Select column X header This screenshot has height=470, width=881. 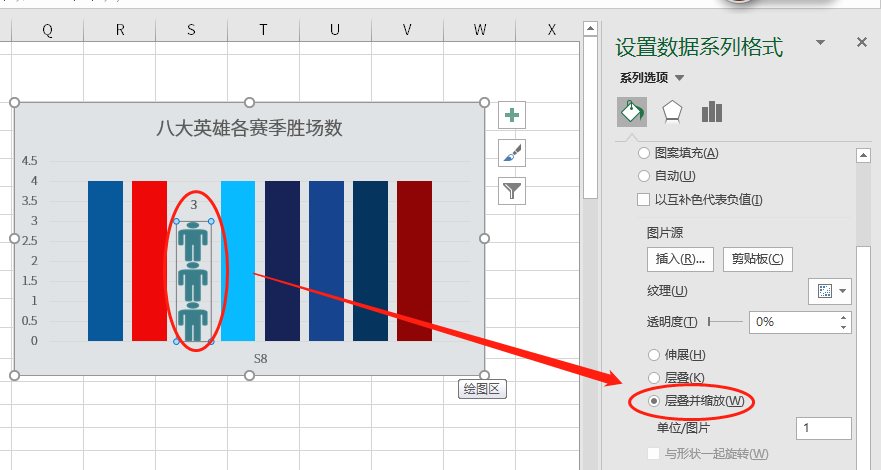point(551,30)
